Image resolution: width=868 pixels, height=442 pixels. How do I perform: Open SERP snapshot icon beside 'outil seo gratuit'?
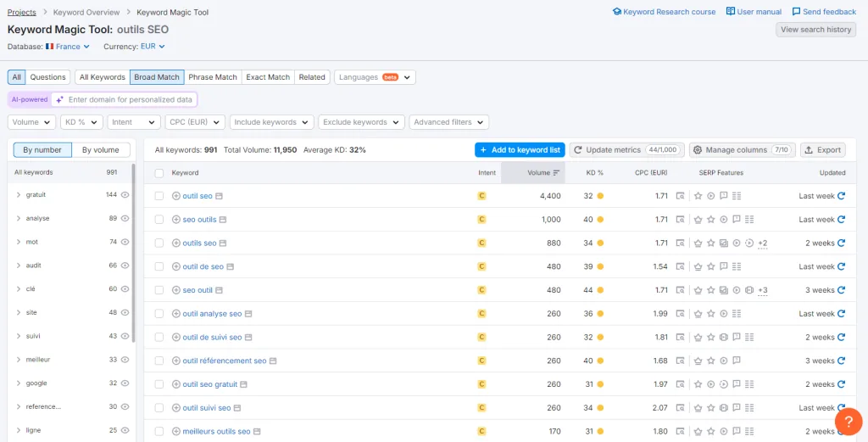point(243,384)
